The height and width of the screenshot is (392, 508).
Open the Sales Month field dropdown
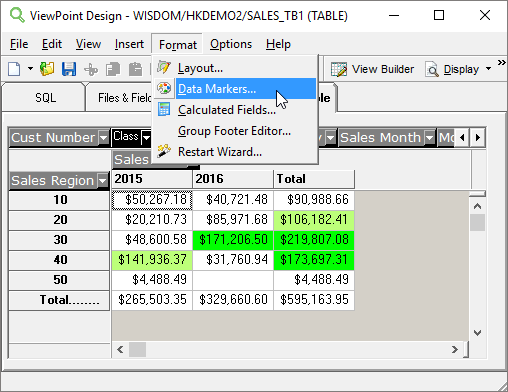(430, 137)
